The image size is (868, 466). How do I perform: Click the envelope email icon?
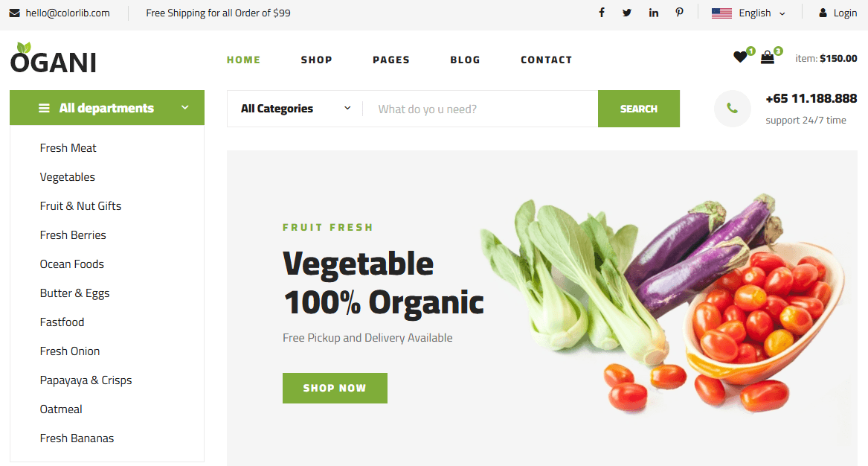coord(14,13)
